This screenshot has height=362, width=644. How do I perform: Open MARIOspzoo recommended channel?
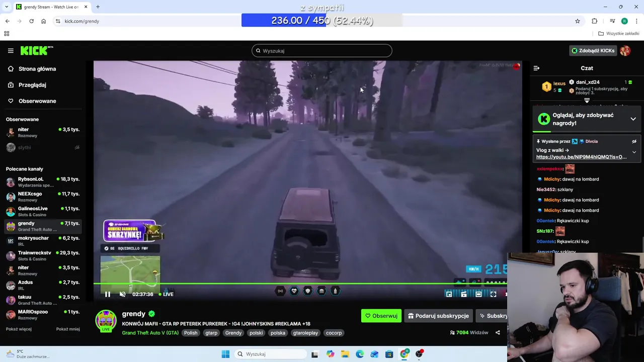point(43,315)
